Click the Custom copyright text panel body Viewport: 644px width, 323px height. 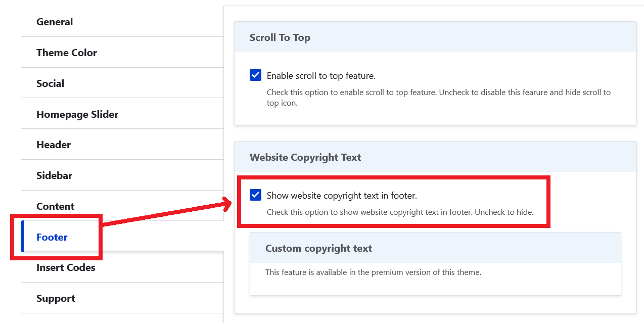click(x=435, y=280)
